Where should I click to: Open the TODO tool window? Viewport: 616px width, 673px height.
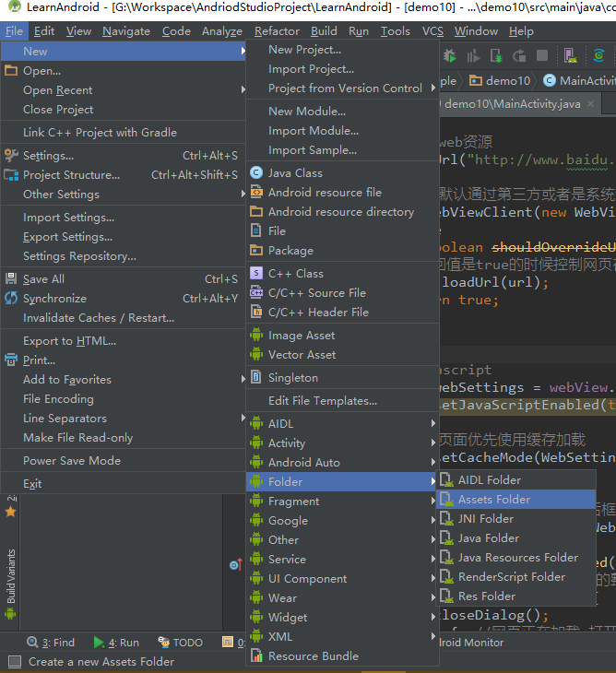181,642
